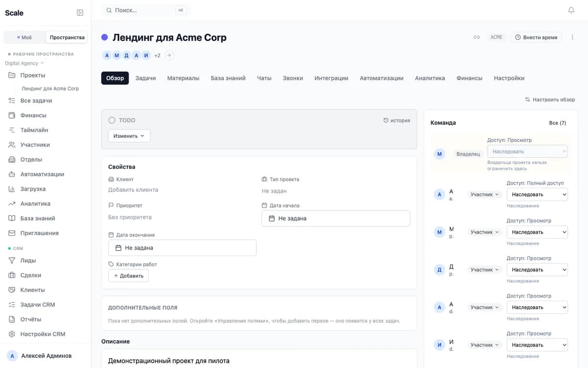Switch to the Пространства view toggle
588x368 pixels.
tap(67, 37)
